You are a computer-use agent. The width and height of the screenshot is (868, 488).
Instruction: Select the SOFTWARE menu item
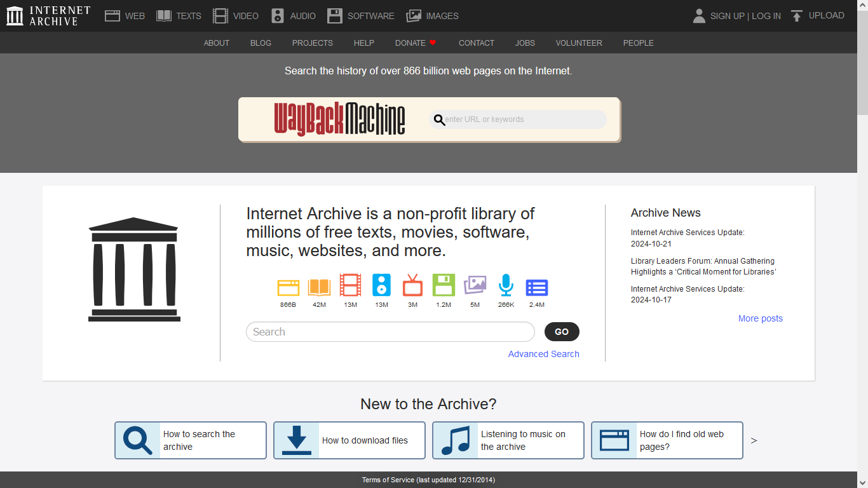click(371, 16)
